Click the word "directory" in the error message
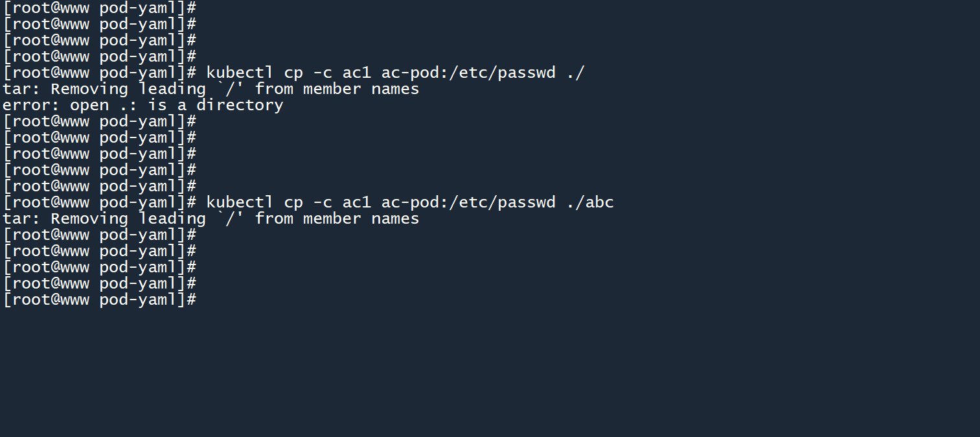 [x=240, y=105]
